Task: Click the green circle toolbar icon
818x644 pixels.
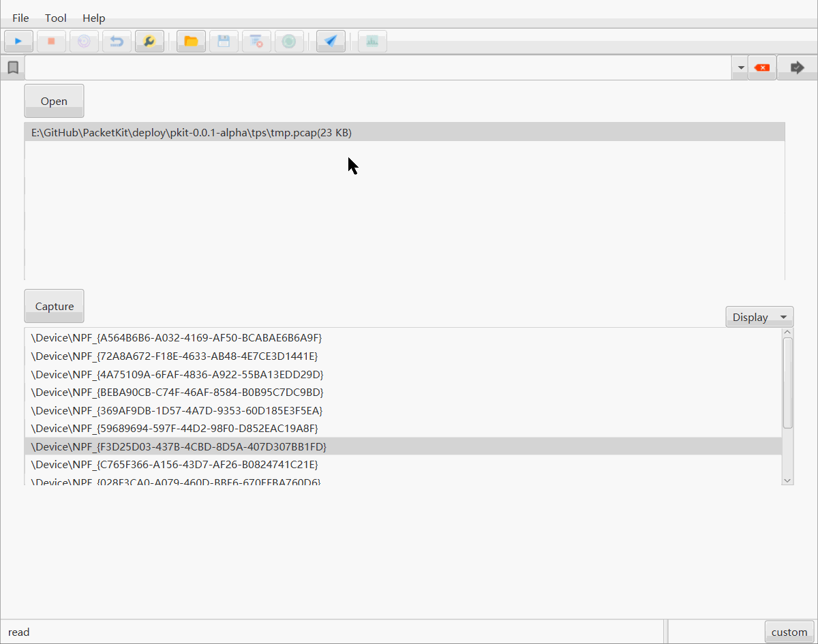Action: [289, 42]
